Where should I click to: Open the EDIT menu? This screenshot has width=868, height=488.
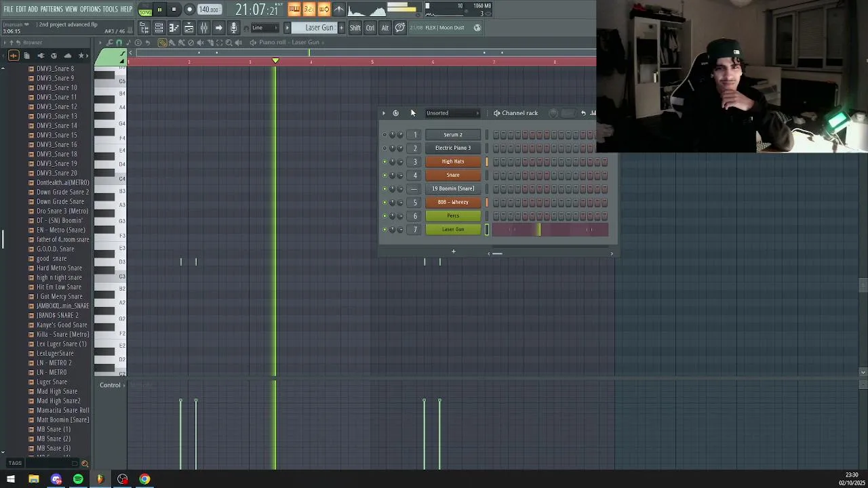pos(21,9)
